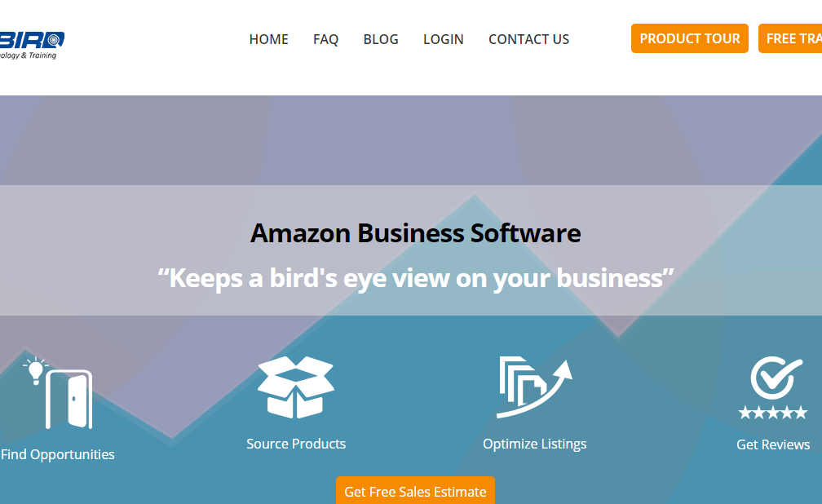Viewport: 822px width, 504px height.
Task: Open the Find Opportunities text link
Action: pyautogui.click(x=57, y=454)
